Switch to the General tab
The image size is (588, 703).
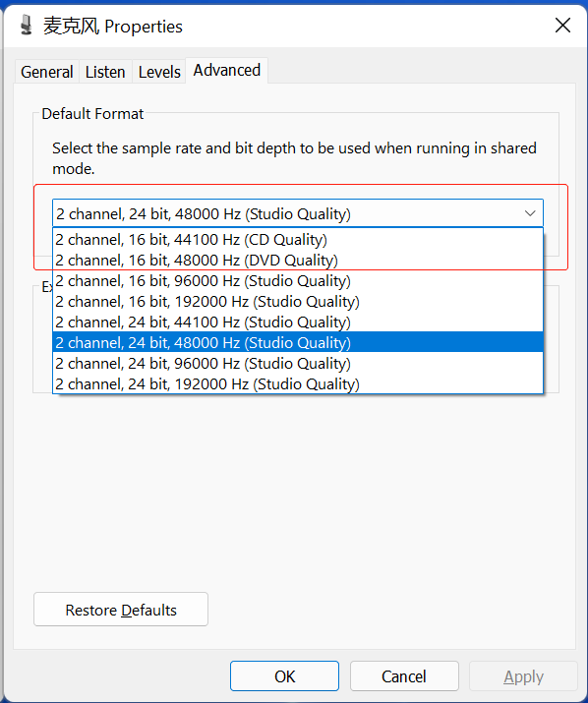pyautogui.click(x=46, y=72)
